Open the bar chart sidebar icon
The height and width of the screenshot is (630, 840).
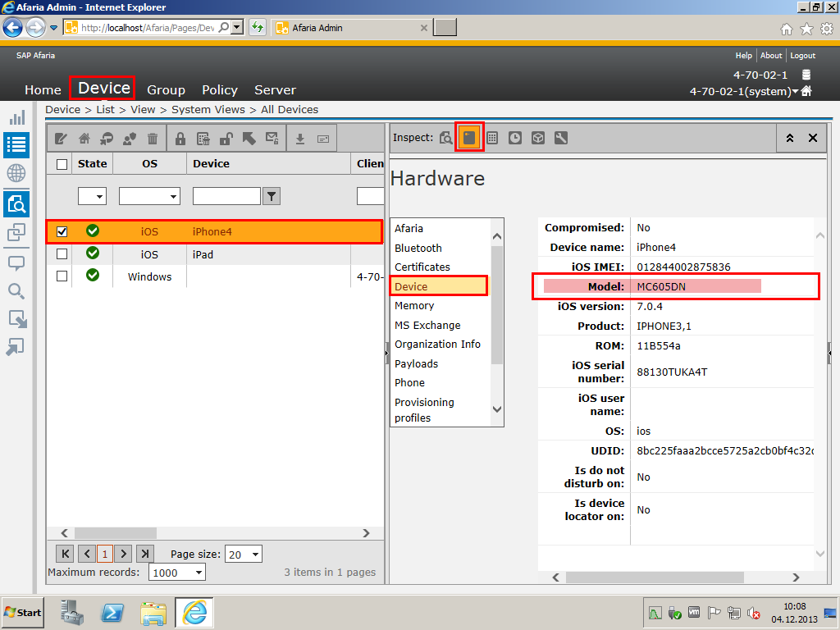16,117
